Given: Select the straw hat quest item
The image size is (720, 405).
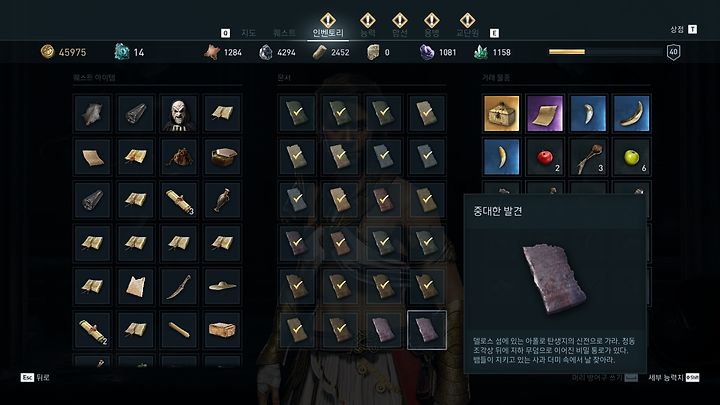Looking at the screenshot, I should click(222, 287).
